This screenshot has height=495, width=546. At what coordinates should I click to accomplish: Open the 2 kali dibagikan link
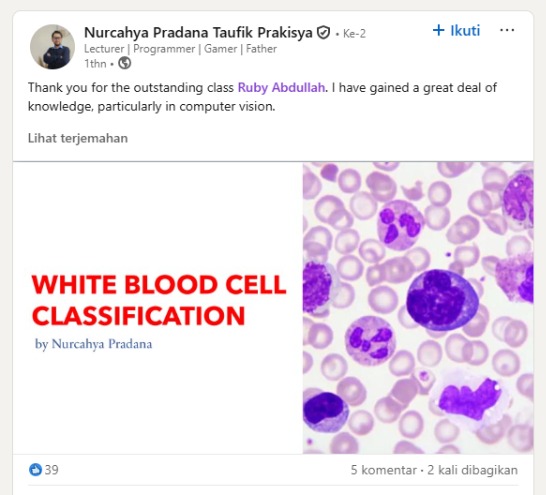[472, 470]
